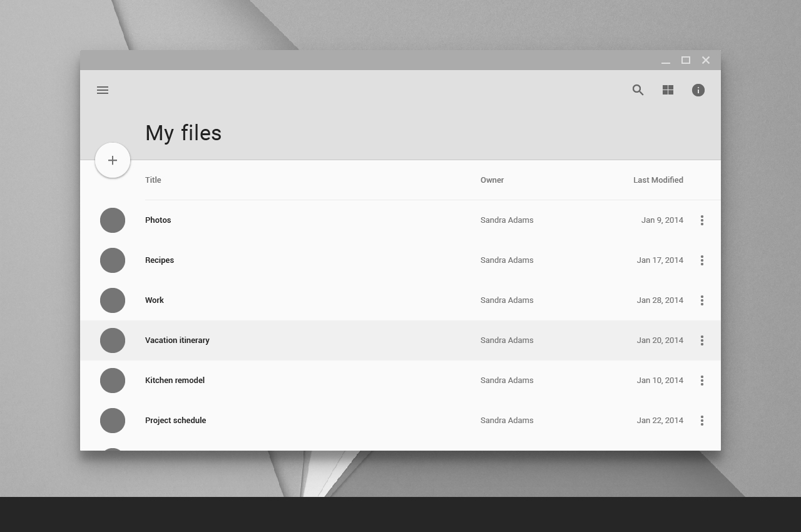
Task: Switch to grid view layout
Action: pyautogui.click(x=668, y=90)
